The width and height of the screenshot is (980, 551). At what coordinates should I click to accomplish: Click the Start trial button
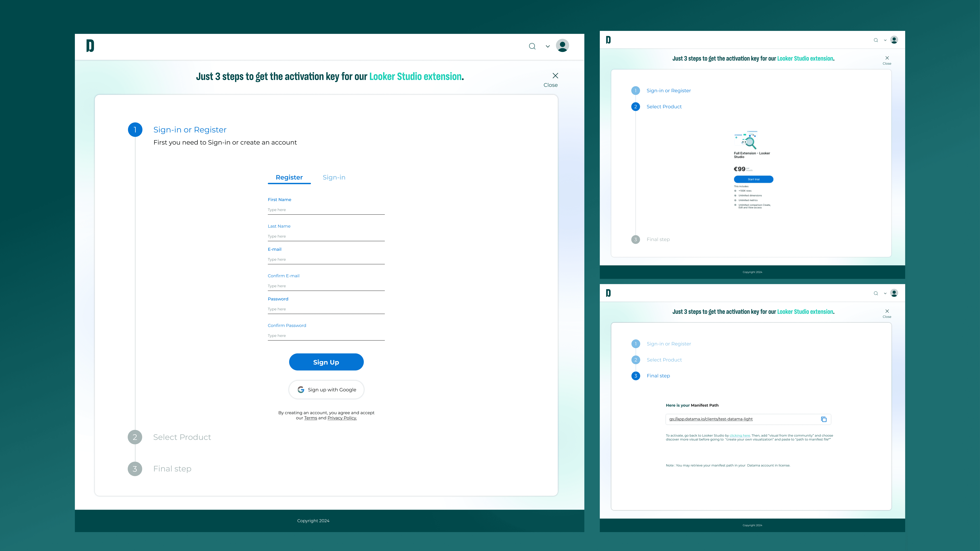coord(754,179)
